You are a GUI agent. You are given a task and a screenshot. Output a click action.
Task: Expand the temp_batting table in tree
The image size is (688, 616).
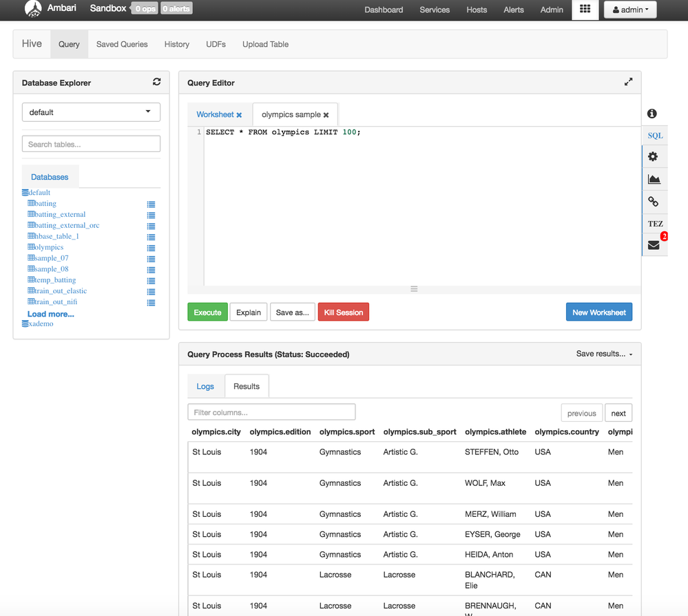point(52,279)
